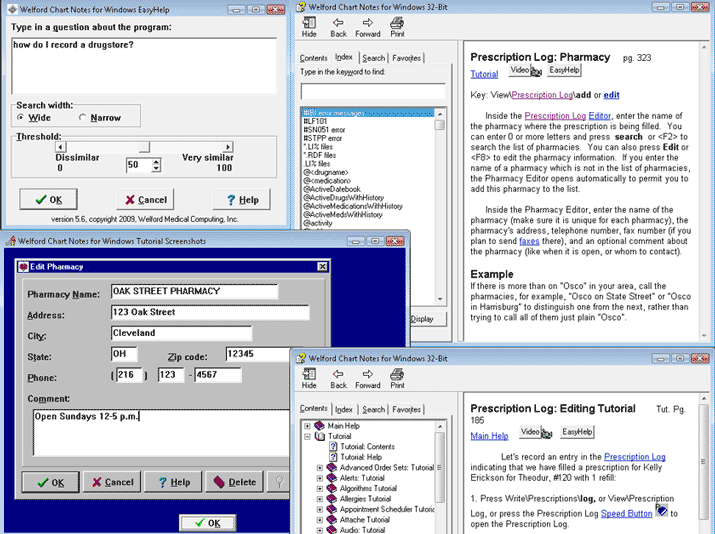Click OK in the EasyHelp window
This screenshot has height=534, width=715.
tap(48, 199)
